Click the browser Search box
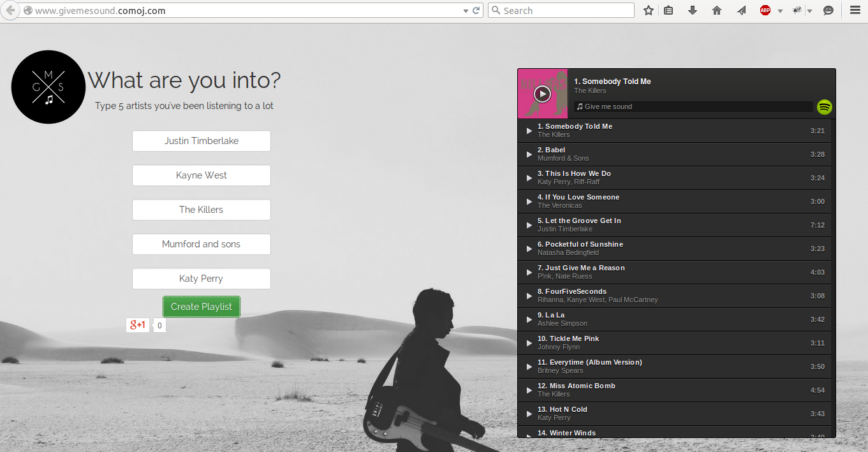This screenshot has height=452, width=868. 561,11
